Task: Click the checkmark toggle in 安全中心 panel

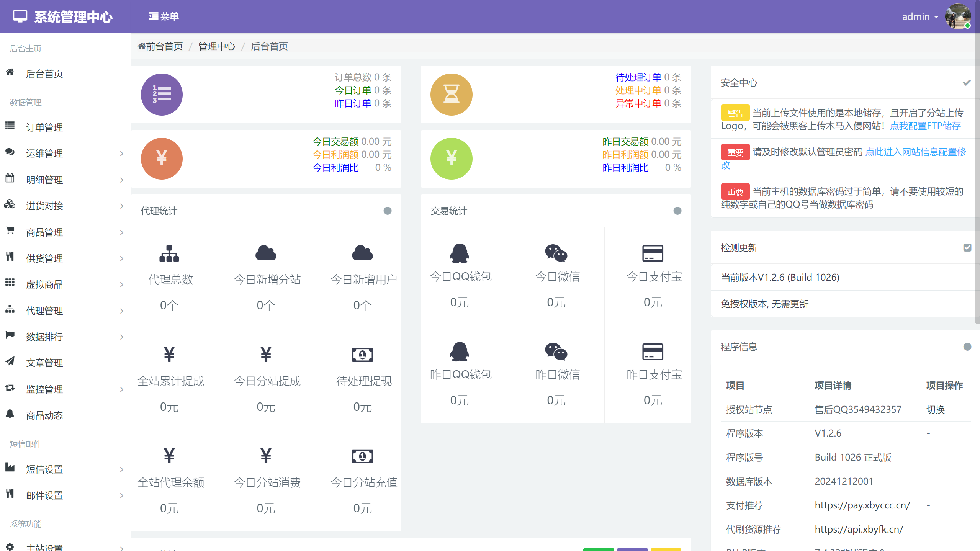Action: pos(966,82)
